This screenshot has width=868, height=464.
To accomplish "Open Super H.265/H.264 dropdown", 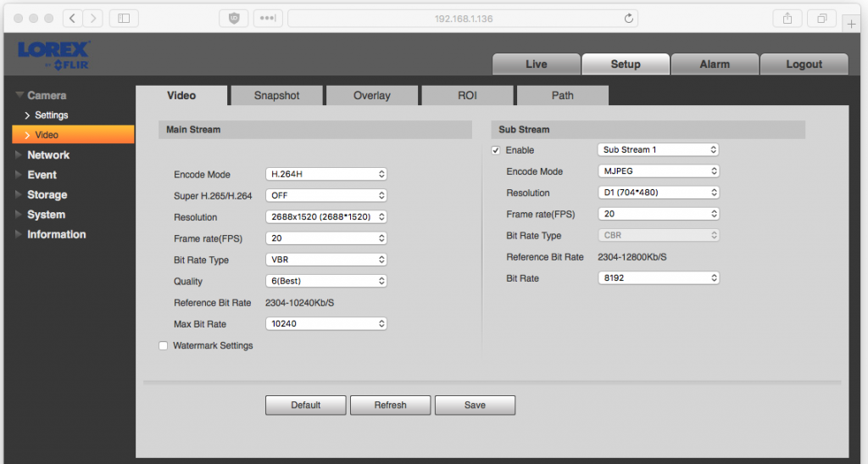I will (326, 195).
